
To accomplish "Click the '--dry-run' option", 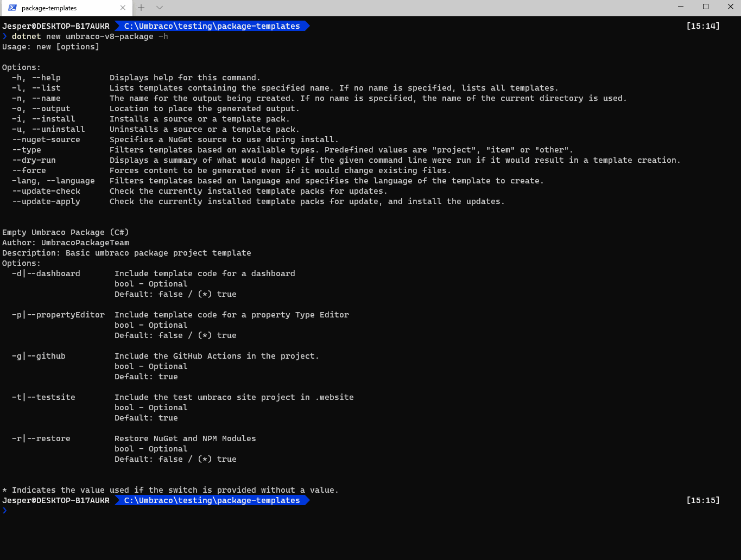I will tap(34, 160).
